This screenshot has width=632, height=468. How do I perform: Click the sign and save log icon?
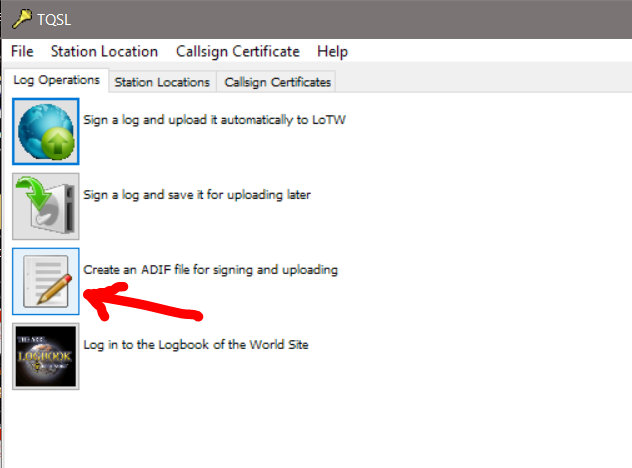(46, 206)
